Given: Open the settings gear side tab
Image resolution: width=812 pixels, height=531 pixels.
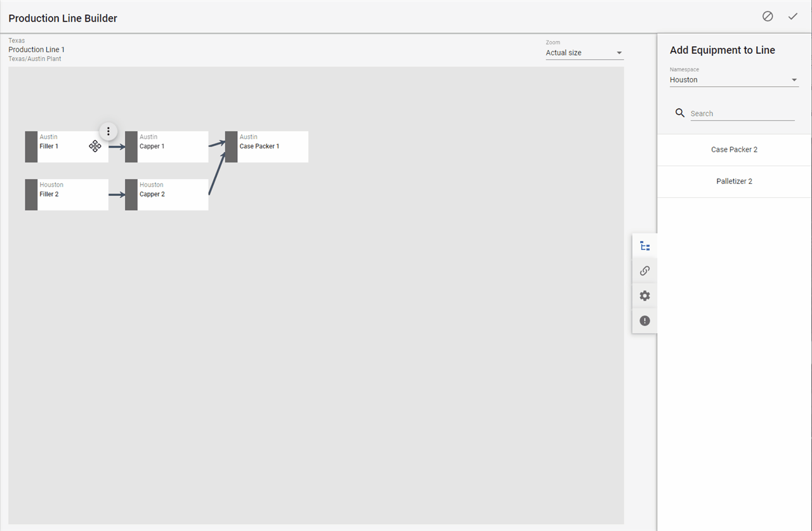Looking at the screenshot, I should (x=645, y=296).
